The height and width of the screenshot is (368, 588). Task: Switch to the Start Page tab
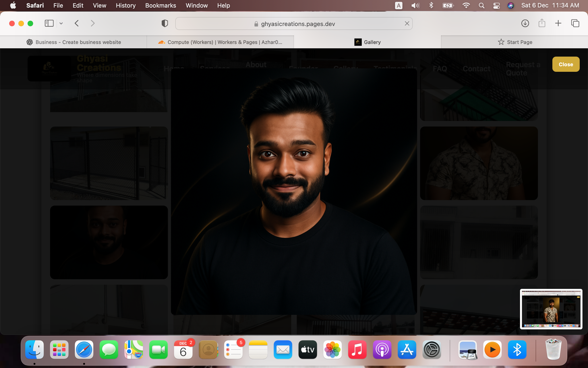point(514,42)
